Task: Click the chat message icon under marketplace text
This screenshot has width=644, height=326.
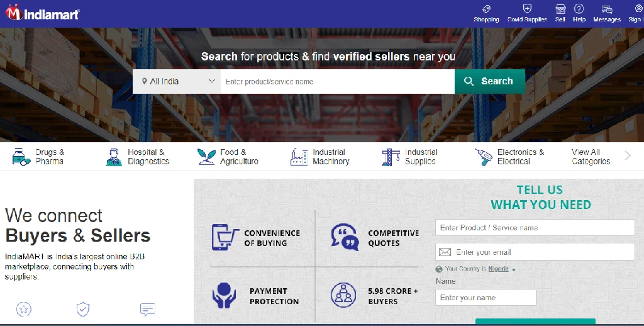Action: click(x=147, y=309)
